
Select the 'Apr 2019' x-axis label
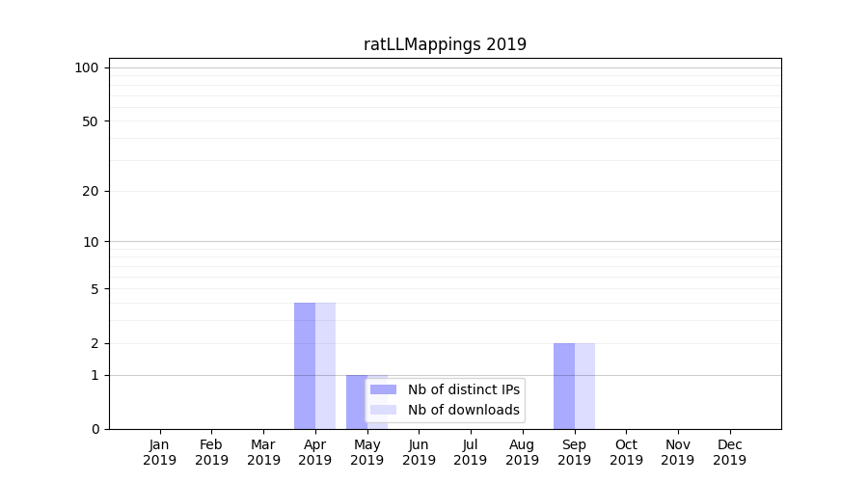click(315, 452)
